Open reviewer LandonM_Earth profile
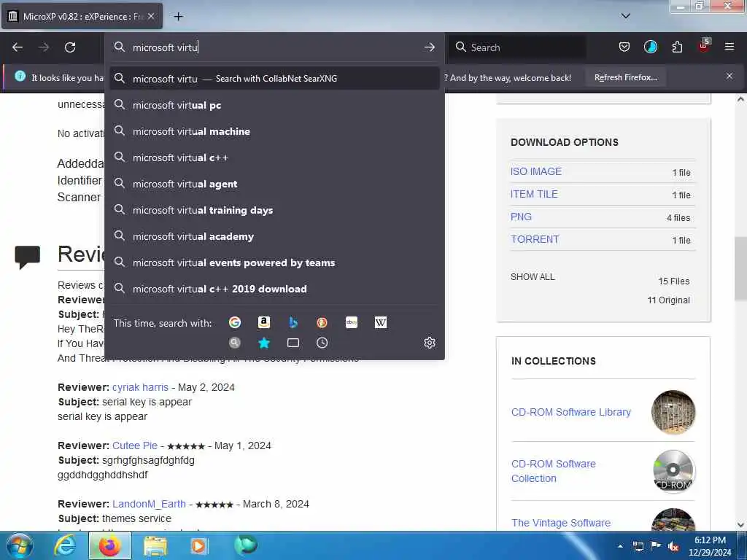 149,504
